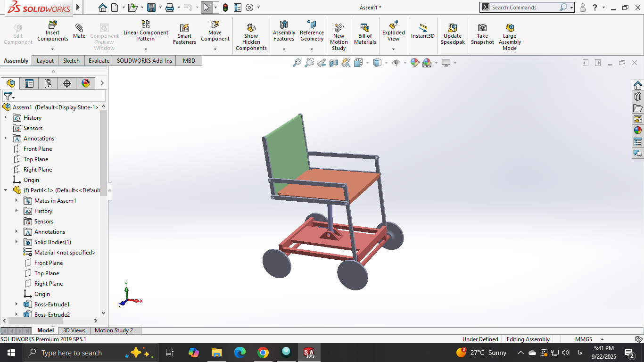Open SOLIDWORKS Resources in task pane
Screen dimensions: 644x362
[638, 85]
